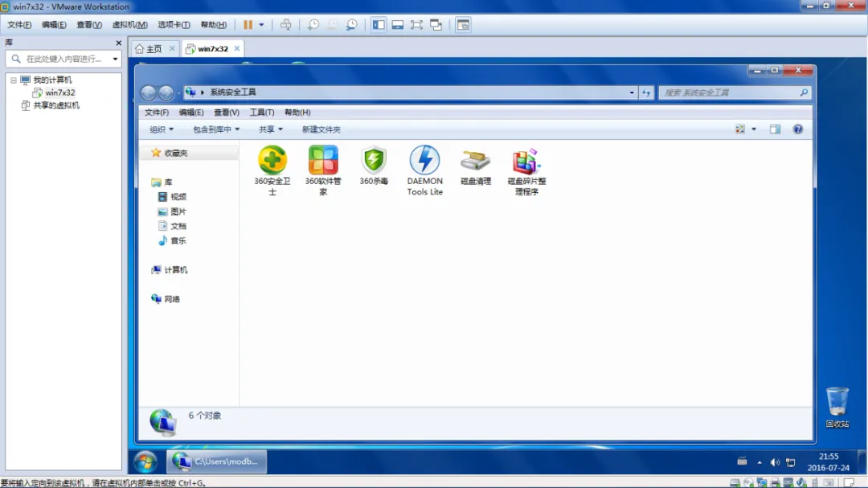Click the send Ctrl+Alt+Del toolbar icon
Image resolution: width=868 pixels, height=488 pixels.
[x=285, y=24]
